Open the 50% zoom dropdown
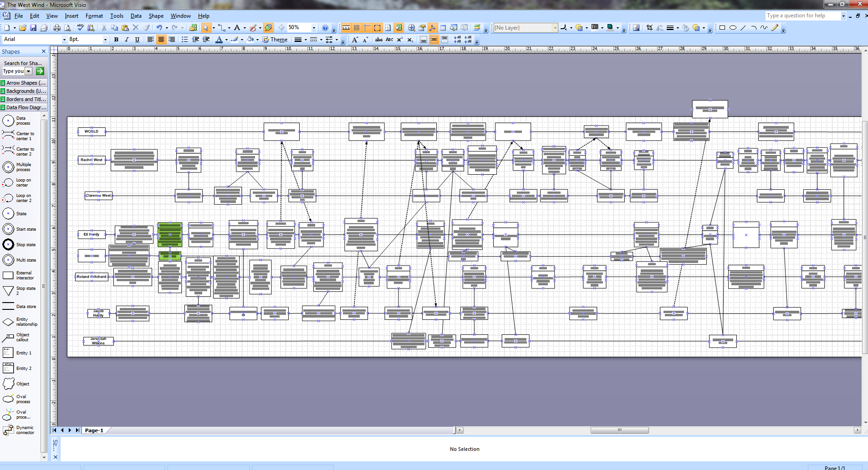The image size is (868, 470). pyautogui.click(x=314, y=28)
